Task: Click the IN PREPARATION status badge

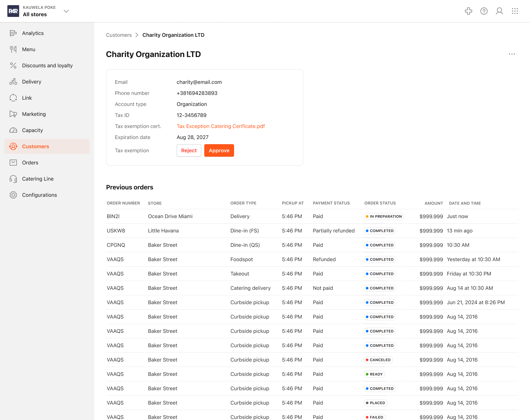Action: 384,216
